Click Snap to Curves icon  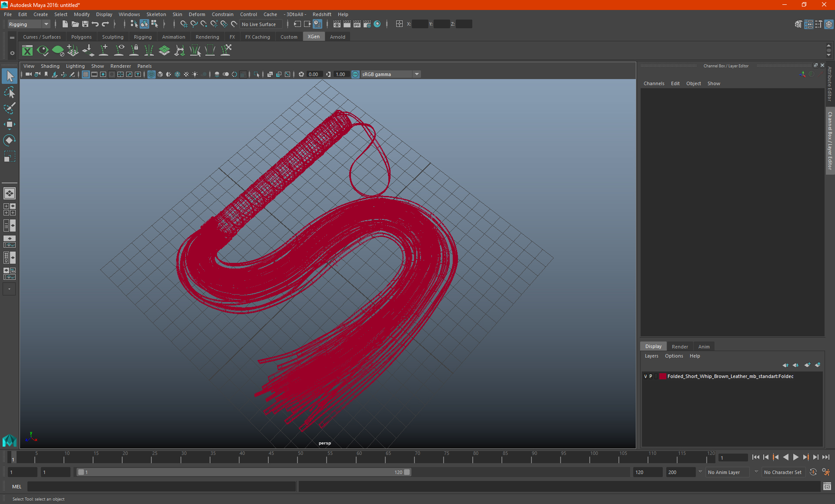pyautogui.click(x=194, y=24)
